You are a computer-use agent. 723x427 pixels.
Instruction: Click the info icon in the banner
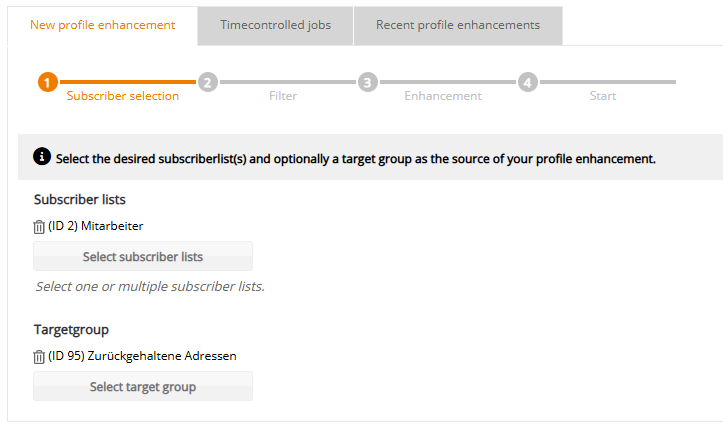point(42,157)
